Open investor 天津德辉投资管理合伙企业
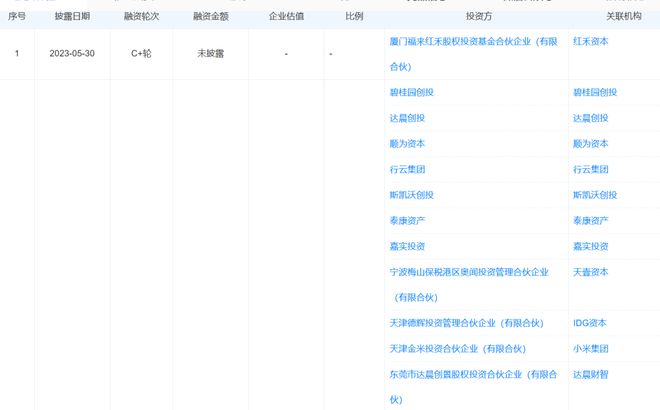 466,323
